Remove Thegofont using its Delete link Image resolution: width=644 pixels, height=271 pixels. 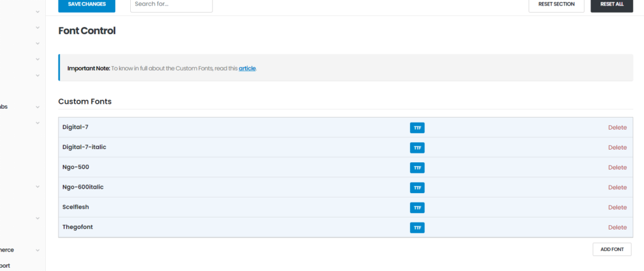[617, 228]
